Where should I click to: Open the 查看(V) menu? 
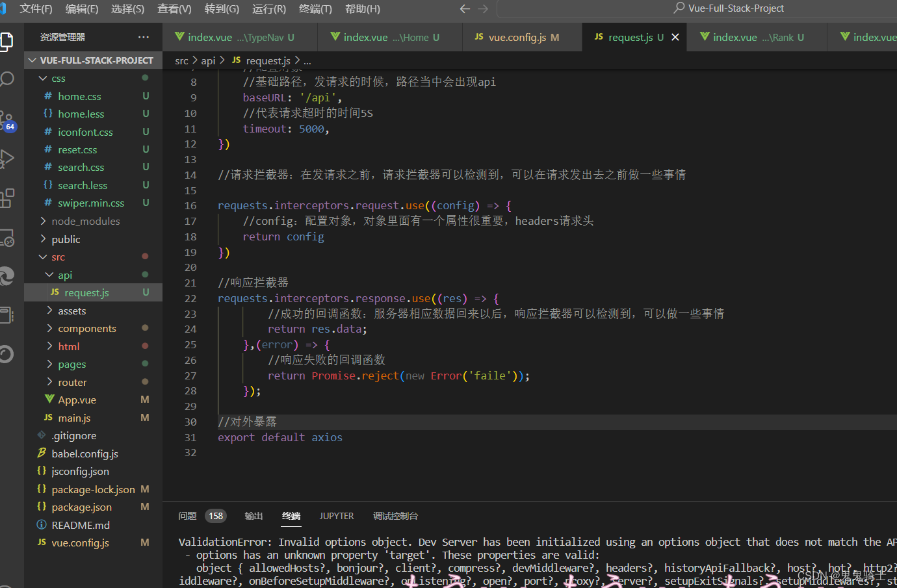click(174, 8)
